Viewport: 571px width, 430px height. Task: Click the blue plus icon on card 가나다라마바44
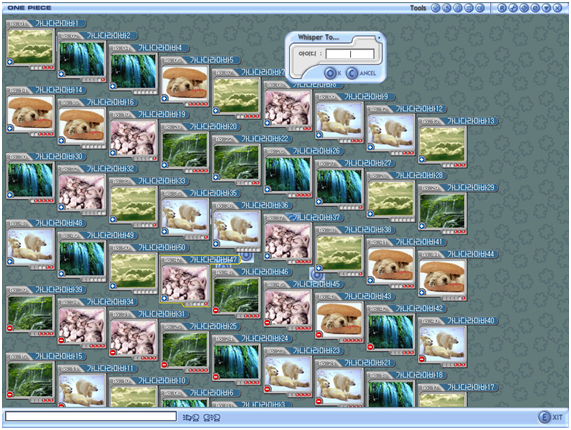click(x=422, y=293)
